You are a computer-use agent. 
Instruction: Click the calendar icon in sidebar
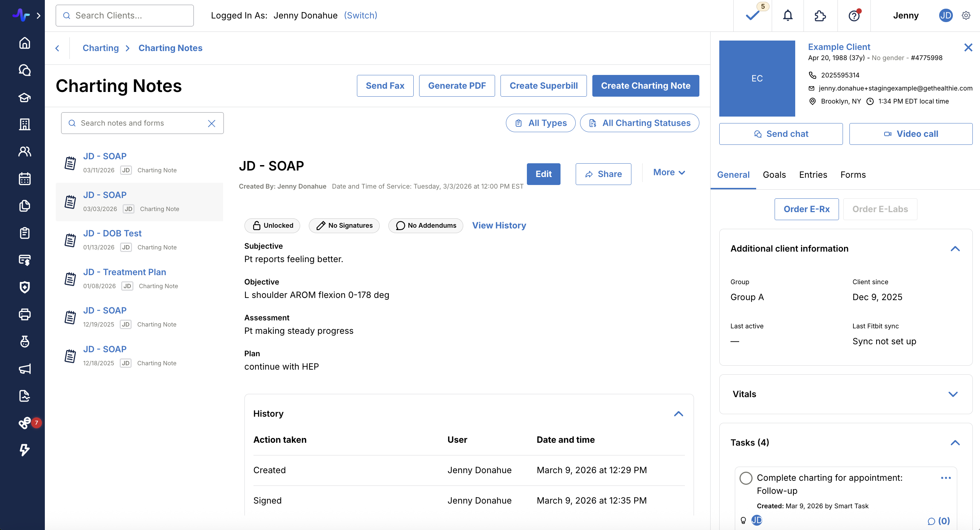[25, 178]
